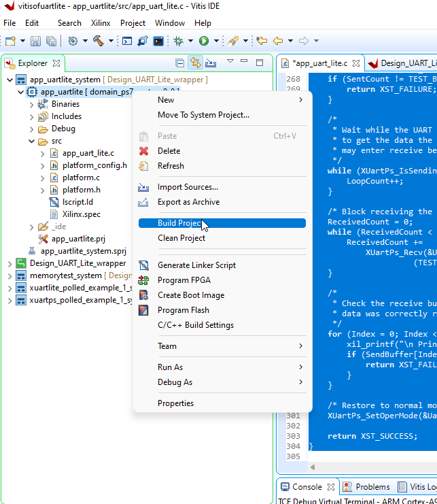The image size is (437, 504).
Task: Open the dropdown arrow beside the globe toolbar icon
Action: 85,41
